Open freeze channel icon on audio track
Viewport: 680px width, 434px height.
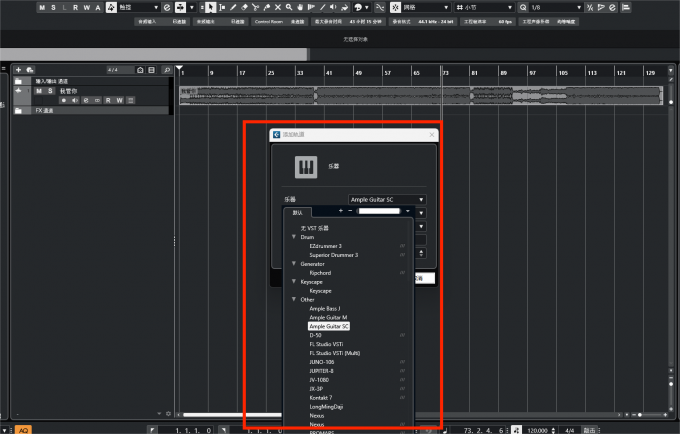131,101
